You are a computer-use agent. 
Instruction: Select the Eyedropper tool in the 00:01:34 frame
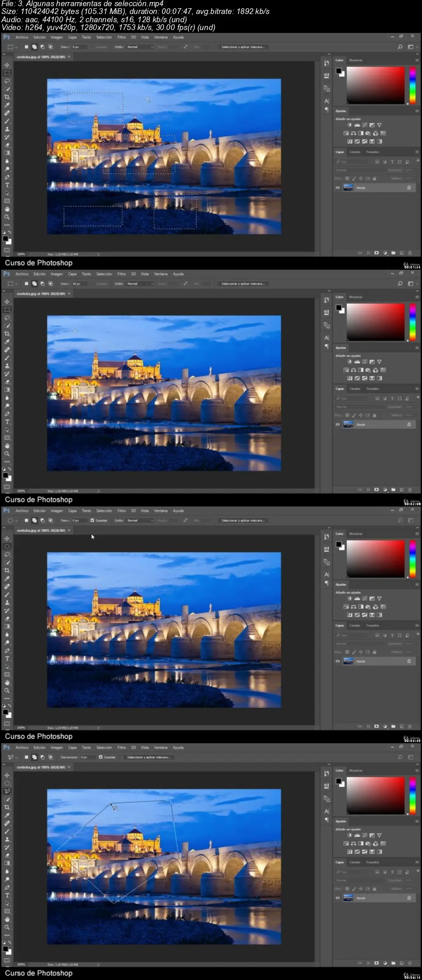click(7, 105)
